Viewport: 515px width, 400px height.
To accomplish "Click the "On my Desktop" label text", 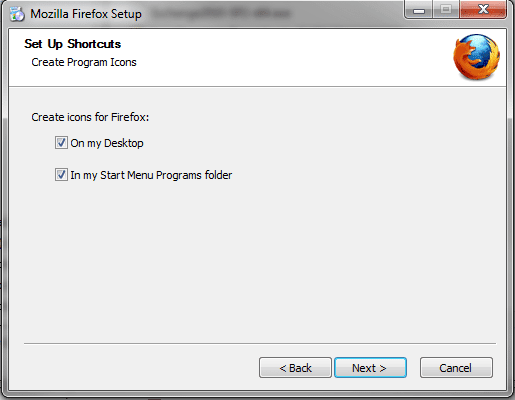I will tap(107, 143).
